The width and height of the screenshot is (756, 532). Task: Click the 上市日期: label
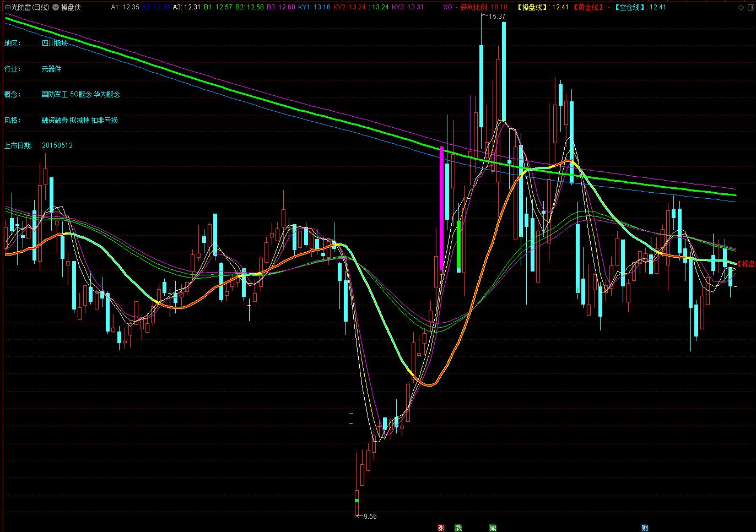coord(18,145)
